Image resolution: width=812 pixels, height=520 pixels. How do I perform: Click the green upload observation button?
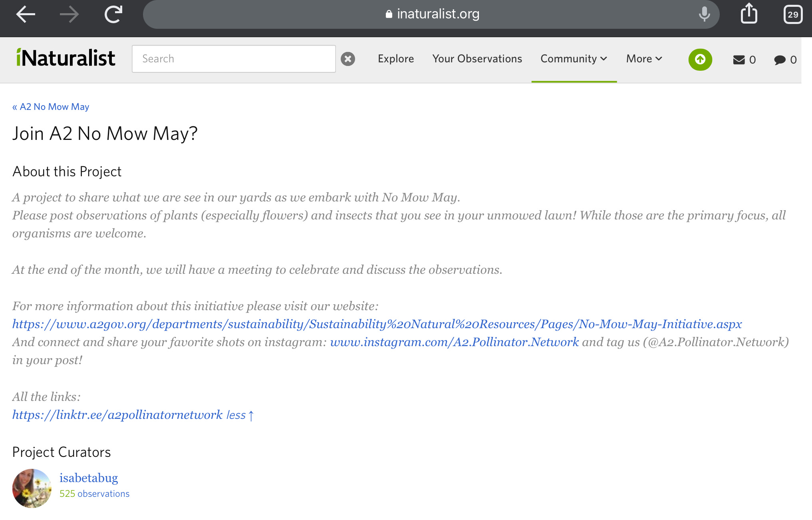point(700,60)
